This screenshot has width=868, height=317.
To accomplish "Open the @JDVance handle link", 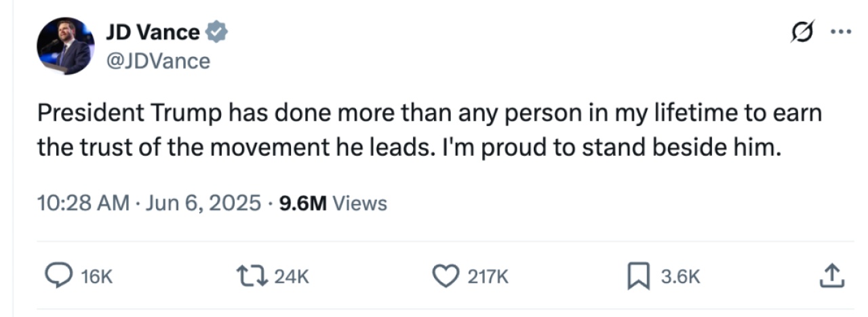I will pos(158,62).
